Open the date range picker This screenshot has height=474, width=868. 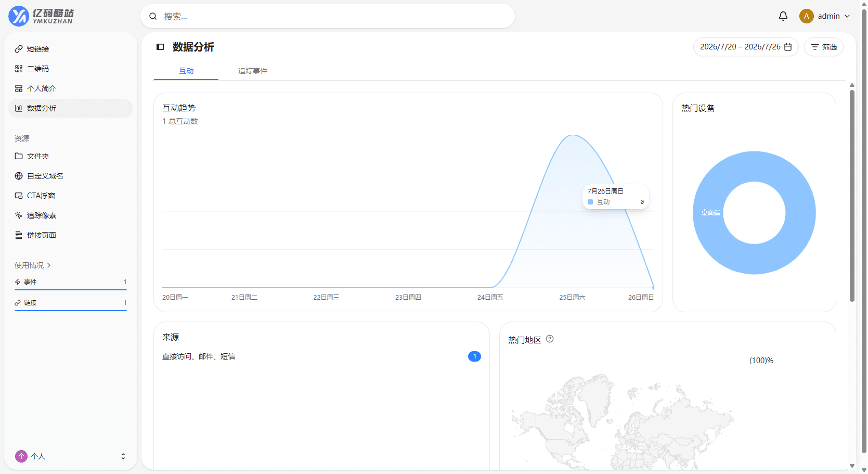point(746,47)
